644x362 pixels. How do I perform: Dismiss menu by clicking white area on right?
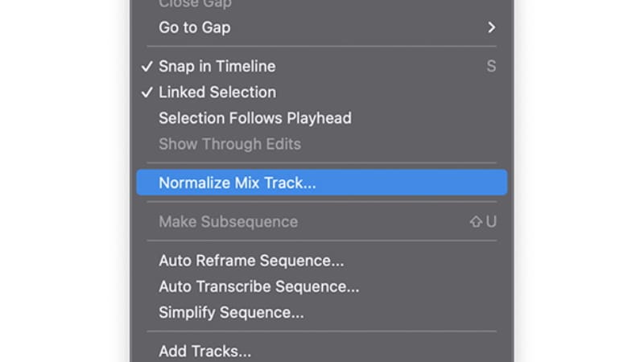(x=580, y=181)
